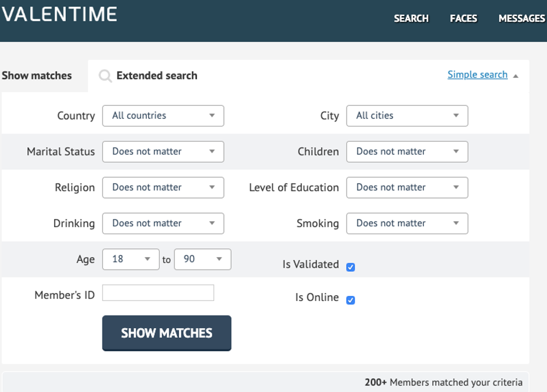The height and width of the screenshot is (392, 547).
Task: Uncheck the Is Online checkbox
Action: (x=351, y=300)
